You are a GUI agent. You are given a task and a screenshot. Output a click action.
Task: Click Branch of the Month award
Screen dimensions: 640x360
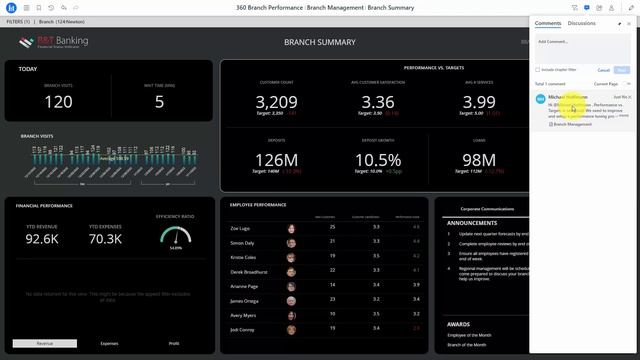coord(467,345)
